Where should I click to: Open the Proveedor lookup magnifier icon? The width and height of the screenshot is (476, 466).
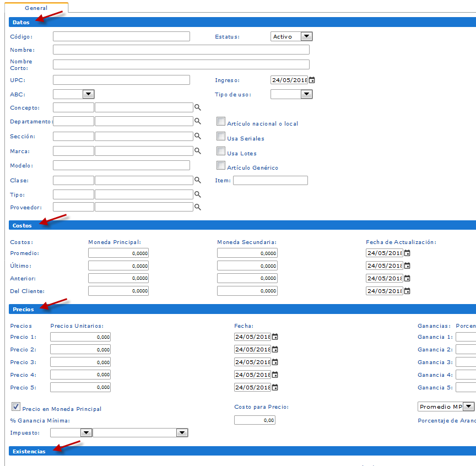(x=197, y=207)
